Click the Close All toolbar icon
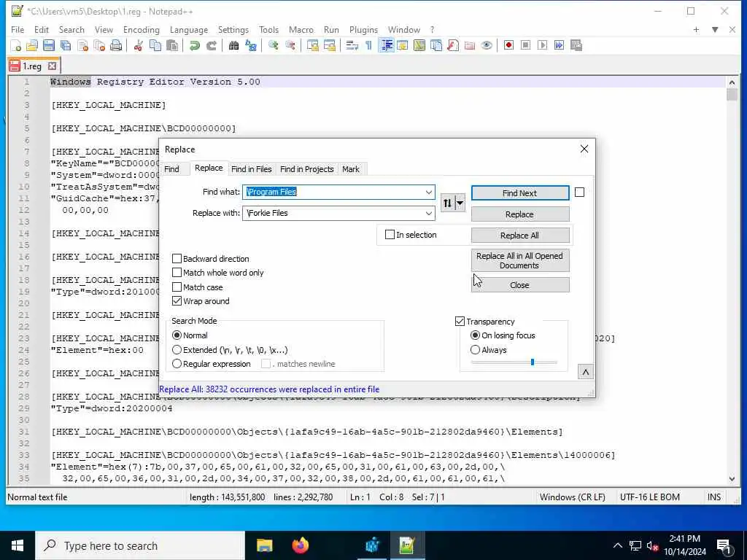Image resolution: width=747 pixels, height=560 pixels. [99, 45]
